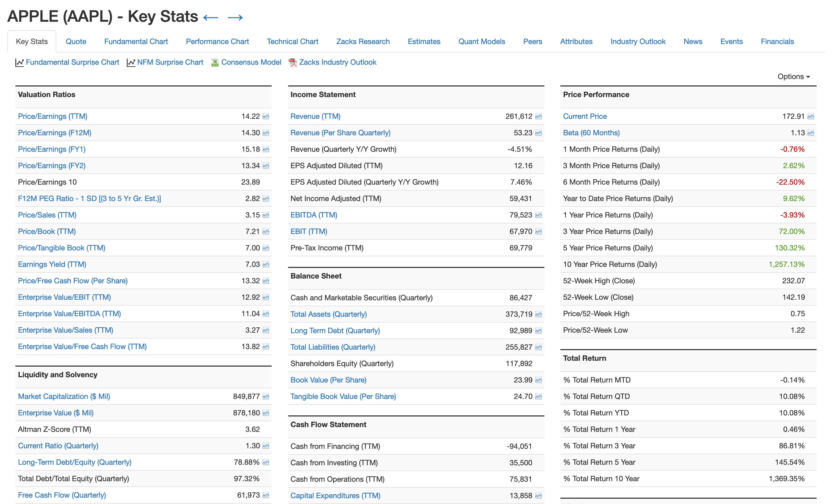Switch to the Fundamental Chart tab
The image size is (832, 504).
[136, 42]
